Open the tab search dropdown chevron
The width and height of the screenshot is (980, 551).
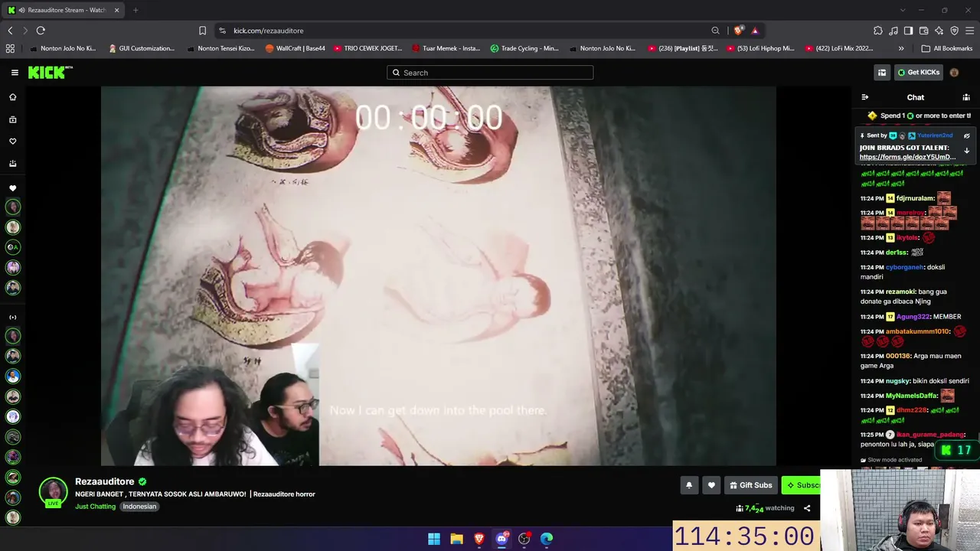point(903,10)
